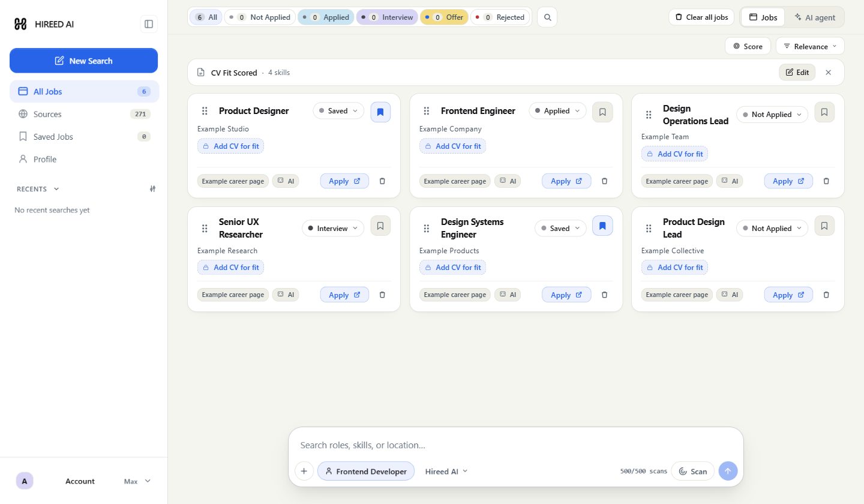Screen dimensions: 864x504
Task: Click the plus attachment button
Action: 304,471
